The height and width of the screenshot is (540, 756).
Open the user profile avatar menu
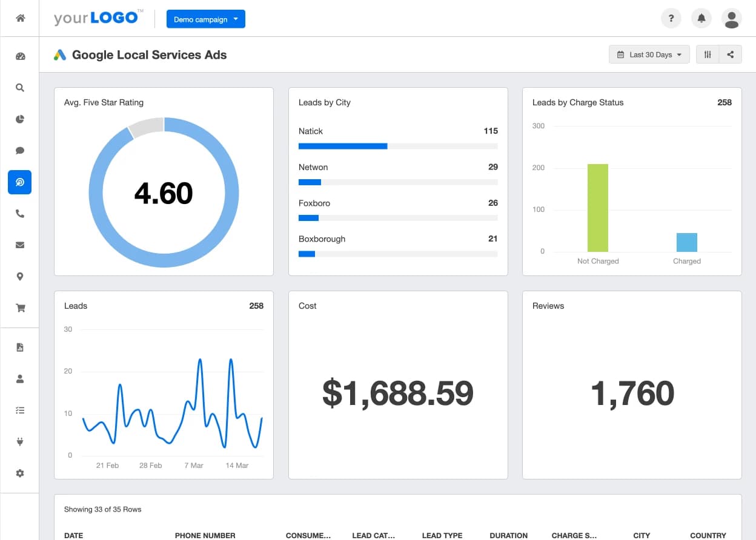[732, 19]
